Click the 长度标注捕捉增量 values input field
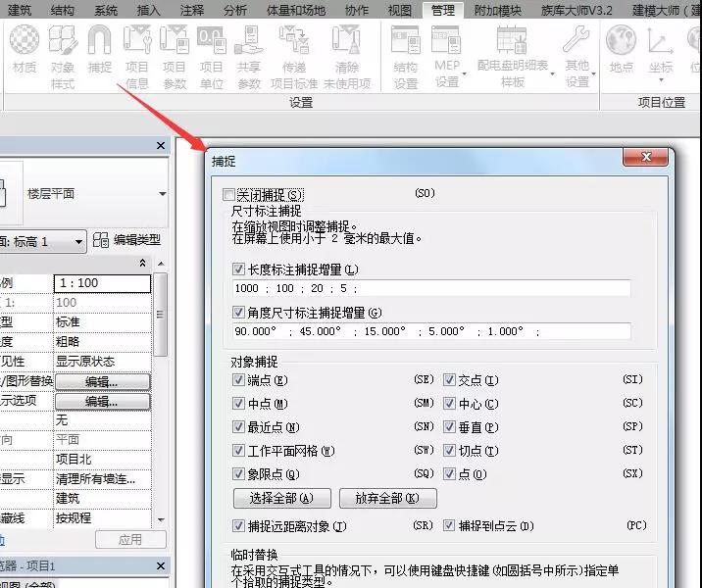702x588 pixels. click(x=431, y=288)
